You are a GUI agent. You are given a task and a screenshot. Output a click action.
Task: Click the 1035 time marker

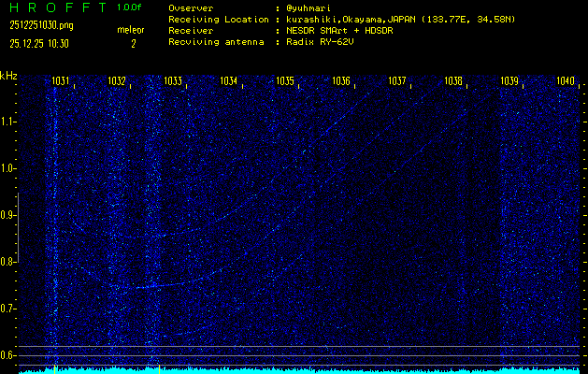pos(285,82)
